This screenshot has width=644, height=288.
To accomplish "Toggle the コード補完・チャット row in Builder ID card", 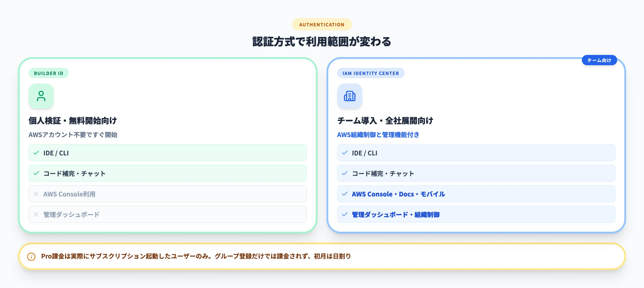I will 168,173.
